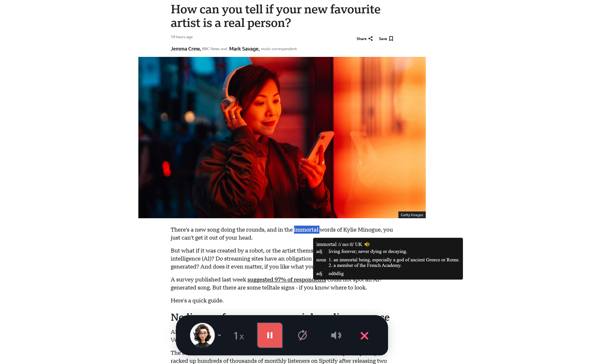Viewport: 590px width, 364px height.
Task: Click the article headline text
Action: [275, 16]
